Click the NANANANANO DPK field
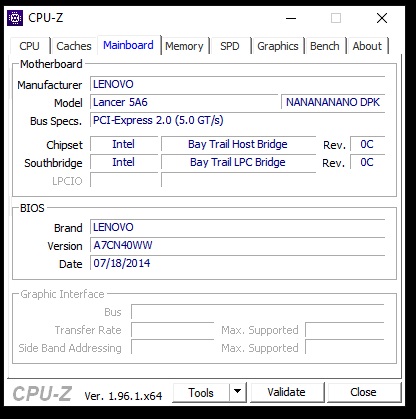416x419 pixels. [333, 102]
